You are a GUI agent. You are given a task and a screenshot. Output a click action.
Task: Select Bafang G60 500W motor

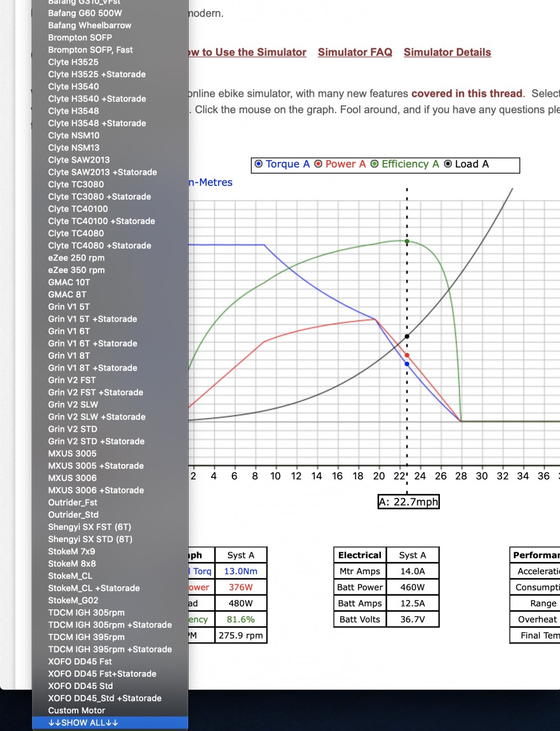(110, 13)
